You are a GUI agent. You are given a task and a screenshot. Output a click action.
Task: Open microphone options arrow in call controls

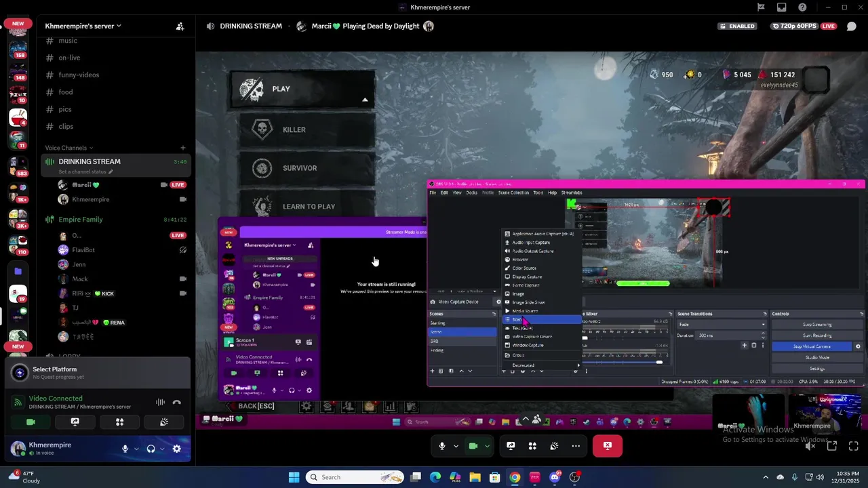[456, 446]
